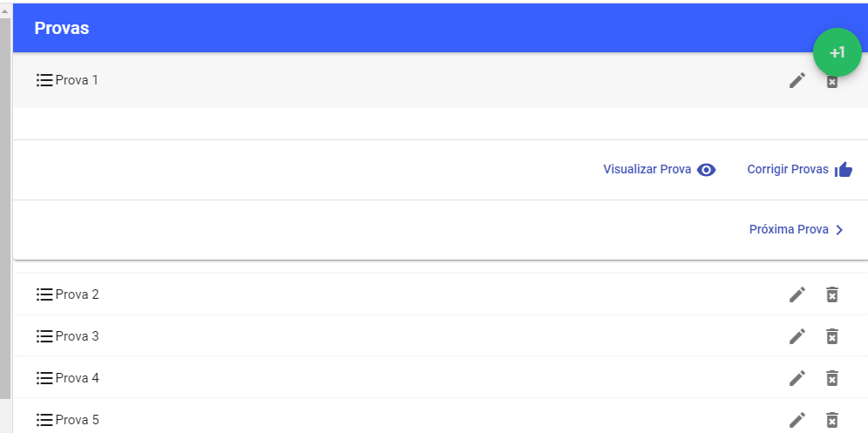868x433 pixels.
Task: Go to Próxima Prova
Action: point(797,230)
